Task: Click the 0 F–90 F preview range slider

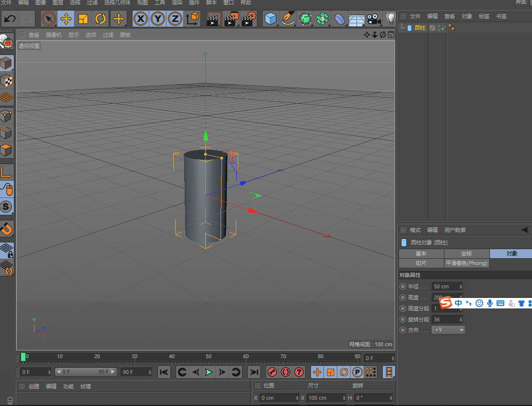Action: pyautogui.click(x=86, y=372)
